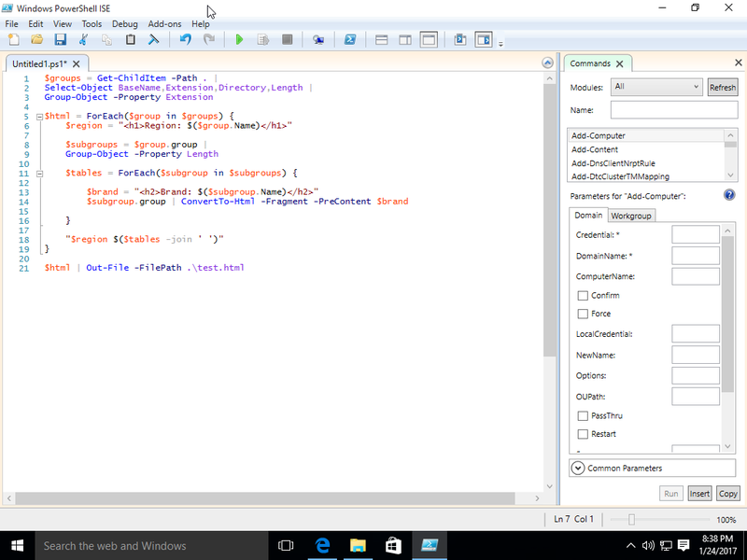Click the Open script folder icon
Image resolution: width=747 pixels, height=560 pixels.
(x=36, y=40)
